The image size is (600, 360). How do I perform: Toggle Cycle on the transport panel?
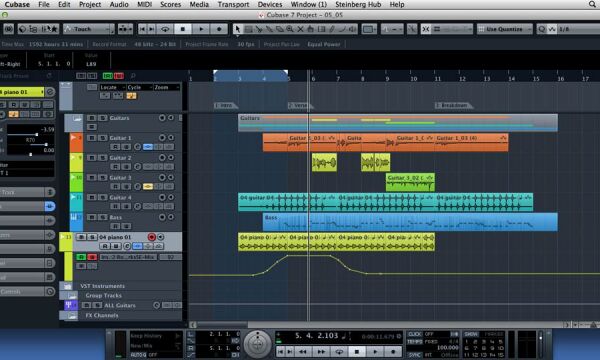coord(339,351)
